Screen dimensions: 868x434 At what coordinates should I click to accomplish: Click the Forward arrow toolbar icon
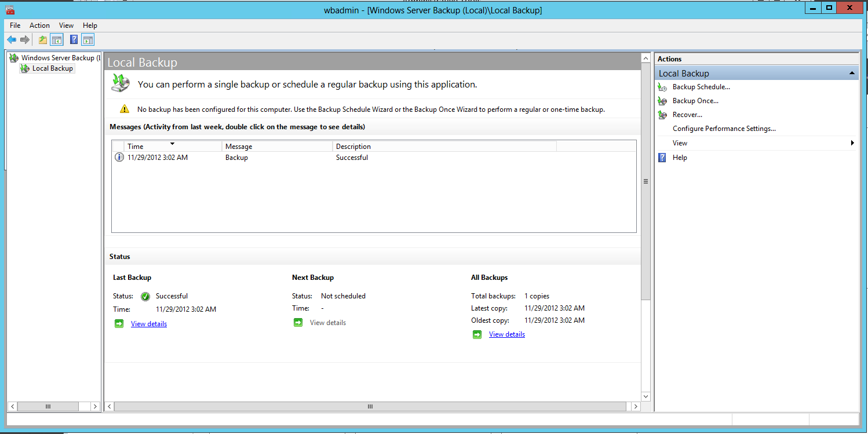(x=25, y=40)
